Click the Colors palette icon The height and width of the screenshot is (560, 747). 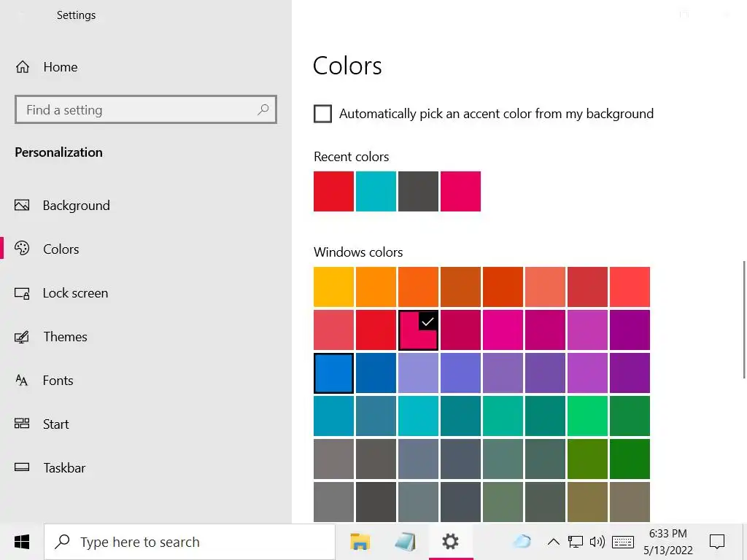[x=22, y=249]
